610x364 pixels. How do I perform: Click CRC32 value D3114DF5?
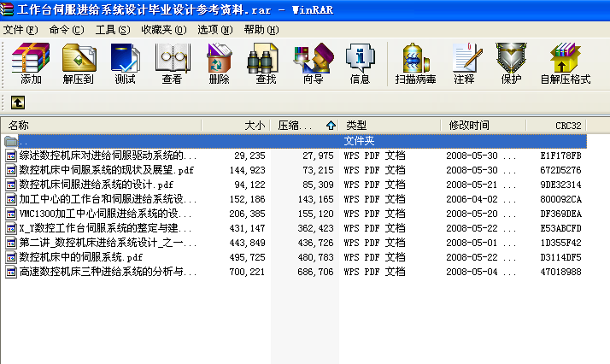[x=560, y=257]
